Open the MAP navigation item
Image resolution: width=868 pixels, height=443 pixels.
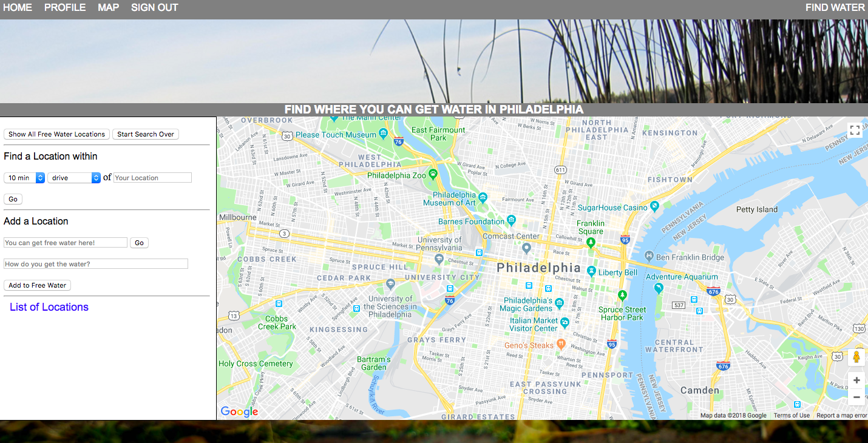click(x=109, y=8)
